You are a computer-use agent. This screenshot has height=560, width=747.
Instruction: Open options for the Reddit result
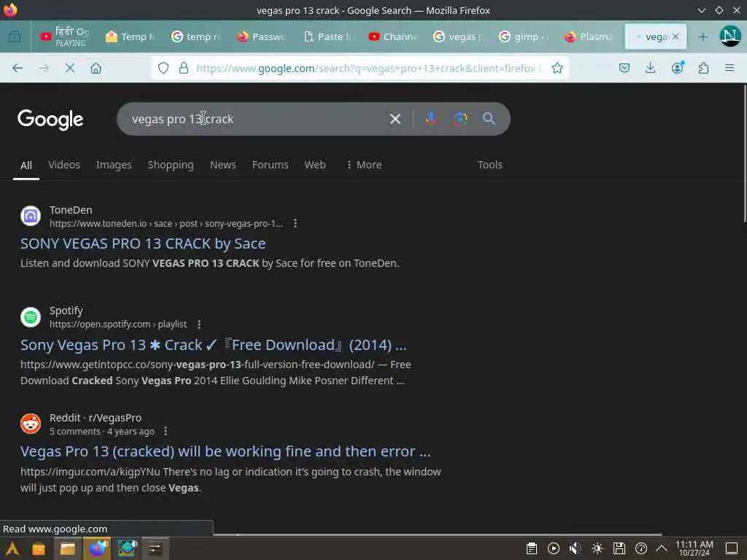click(166, 432)
